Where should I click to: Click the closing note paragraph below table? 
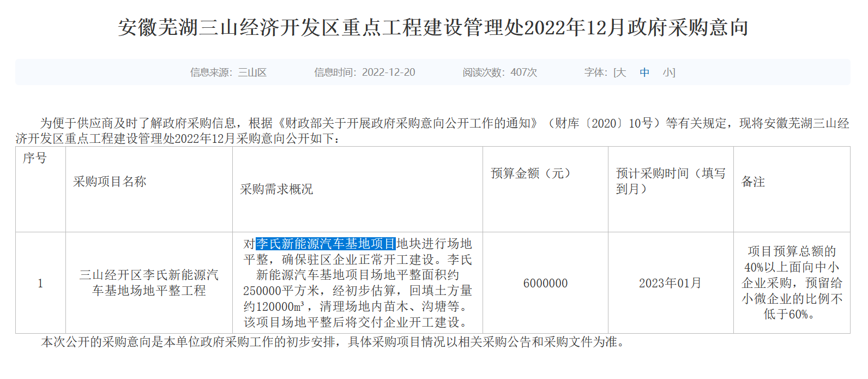point(333,342)
